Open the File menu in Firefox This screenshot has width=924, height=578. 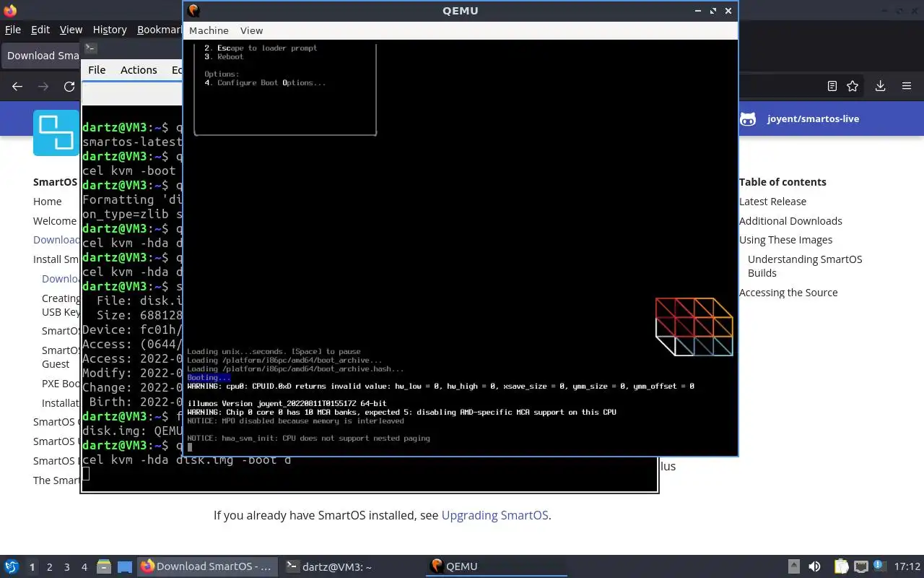tap(13, 30)
